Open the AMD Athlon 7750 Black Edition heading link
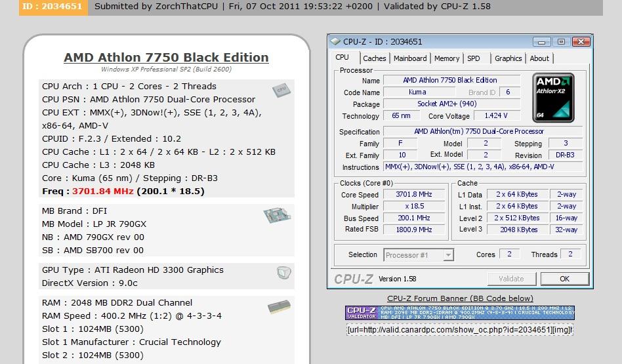Viewport: 622px width, 364px height. (166, 58)
